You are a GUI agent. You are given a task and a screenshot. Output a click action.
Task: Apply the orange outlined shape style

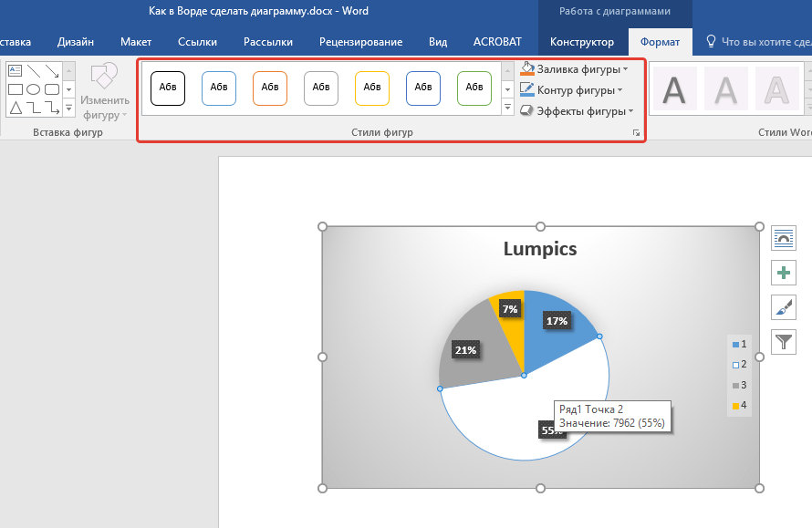(x=270, y=88)
